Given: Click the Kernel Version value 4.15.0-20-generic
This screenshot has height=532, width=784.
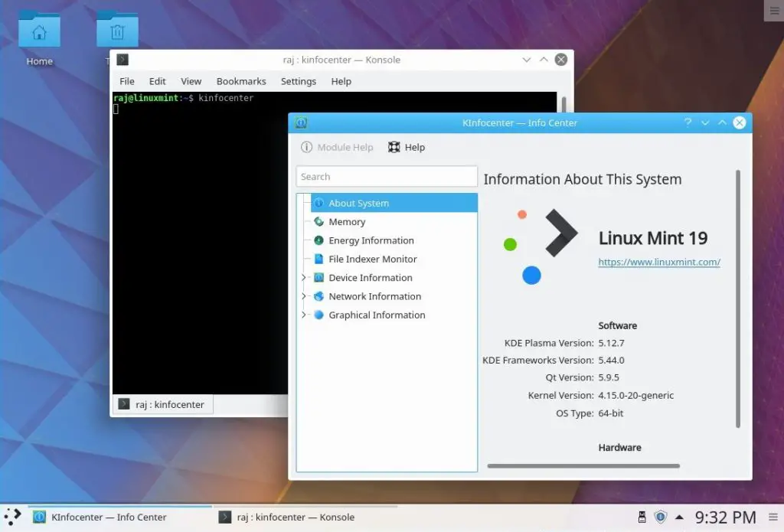Looking at the screenshot, I should tap(635, 395).
